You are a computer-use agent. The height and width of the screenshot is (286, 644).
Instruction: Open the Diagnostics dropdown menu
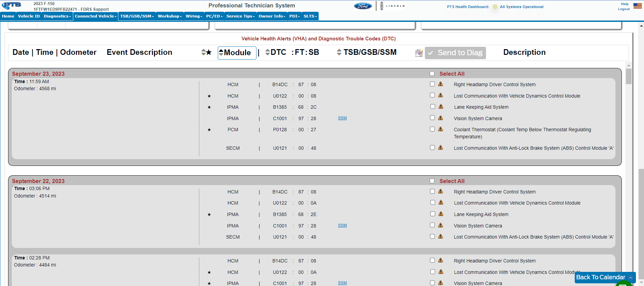[57, 16]
